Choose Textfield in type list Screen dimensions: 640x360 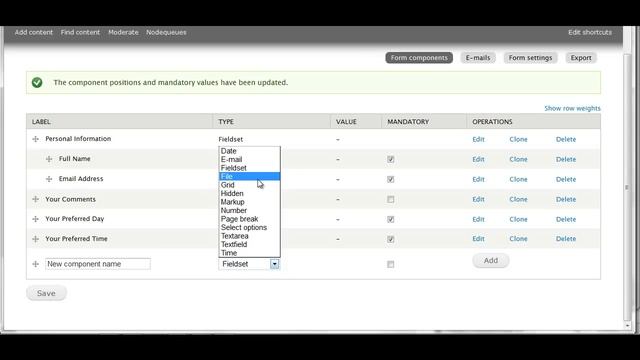pyautogui.click(x=249, y=244)
